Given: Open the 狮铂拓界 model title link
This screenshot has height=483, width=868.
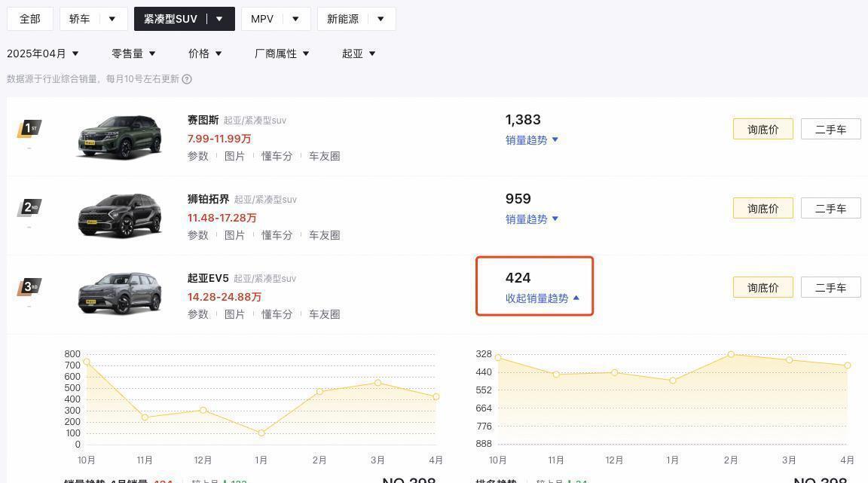Looking at the screenshot, I should pos(208,199).
